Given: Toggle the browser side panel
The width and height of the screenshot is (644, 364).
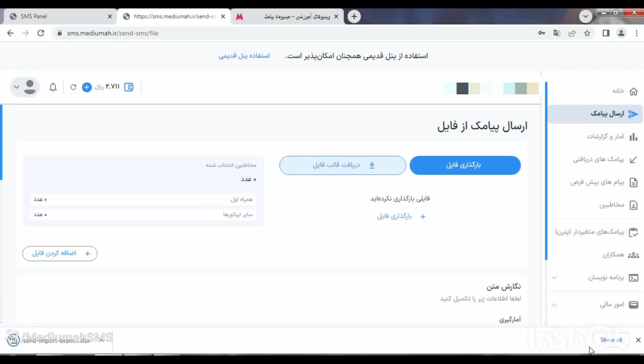Looking at the screenshot, I should tap(606, 33).
